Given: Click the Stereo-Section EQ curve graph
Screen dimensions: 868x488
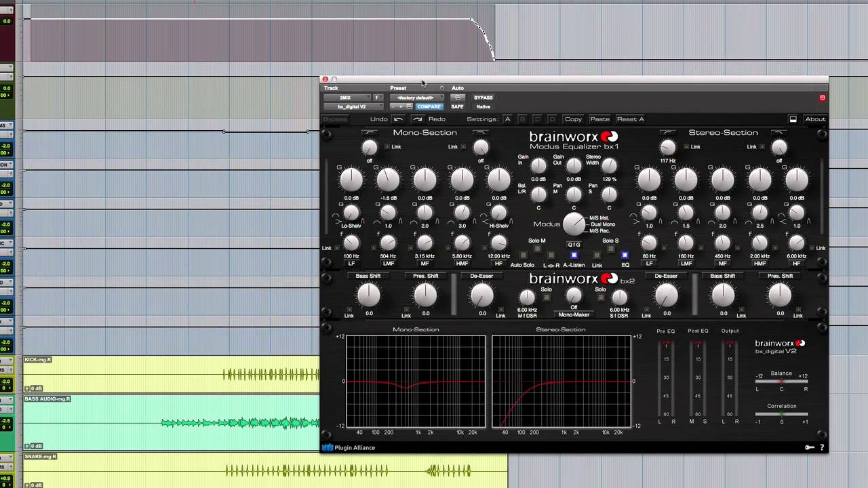Looking at the screenshot, I should tap(561, 381).
